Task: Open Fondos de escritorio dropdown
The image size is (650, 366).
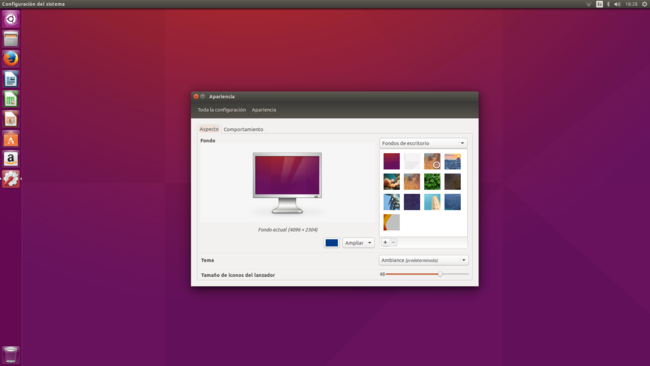Action: (x=423, y=143)
